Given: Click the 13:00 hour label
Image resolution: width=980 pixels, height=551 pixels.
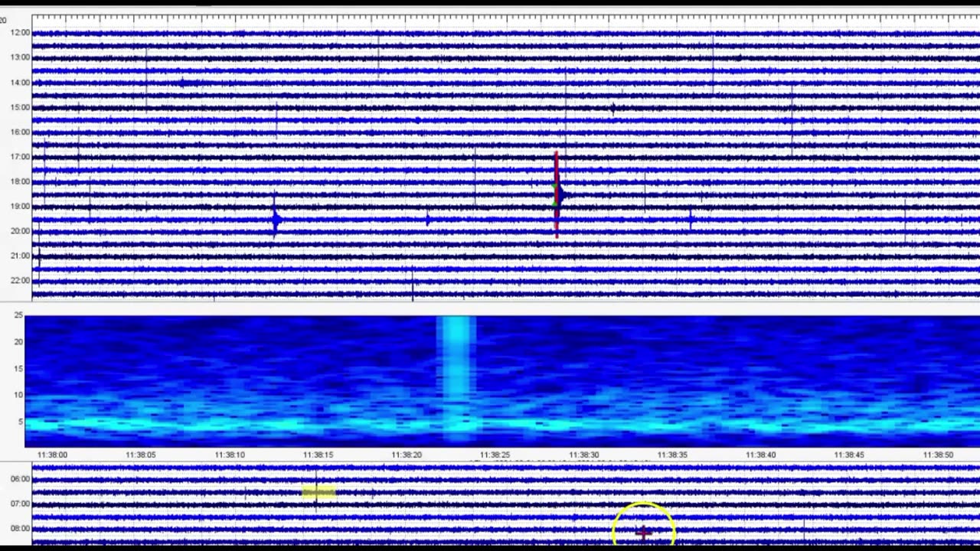Looking at the screenshot, I should 21,57.
